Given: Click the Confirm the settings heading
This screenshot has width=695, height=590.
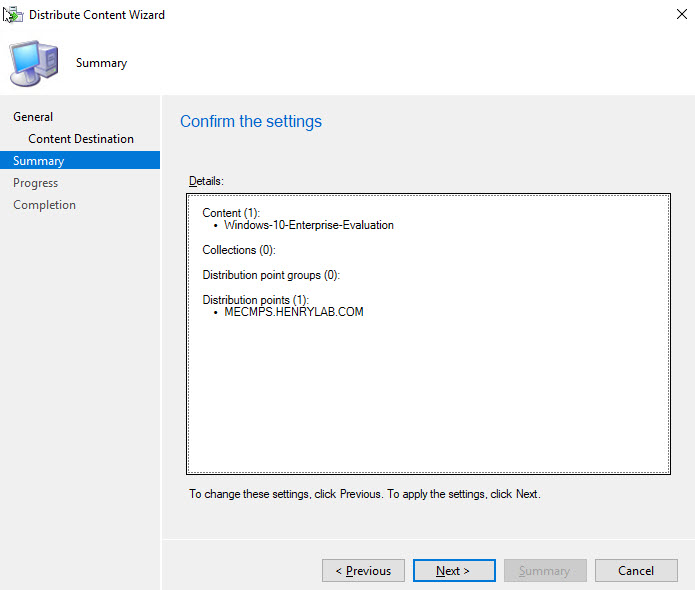Looking at the screenshot, I should coord(251,122).
